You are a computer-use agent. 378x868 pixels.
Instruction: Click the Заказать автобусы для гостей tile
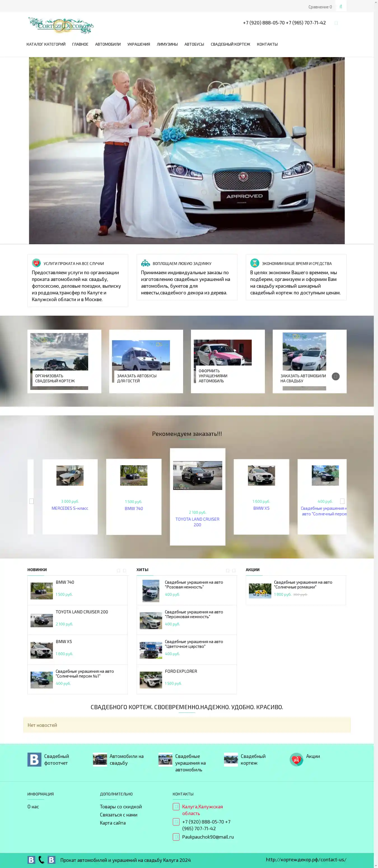pos(146,361)
